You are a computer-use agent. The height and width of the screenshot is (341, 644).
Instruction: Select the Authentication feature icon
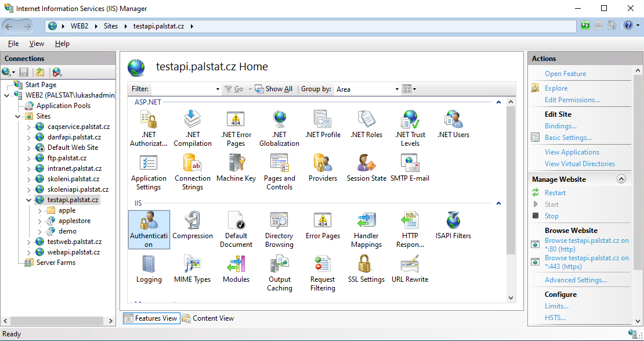click(149, 229)
